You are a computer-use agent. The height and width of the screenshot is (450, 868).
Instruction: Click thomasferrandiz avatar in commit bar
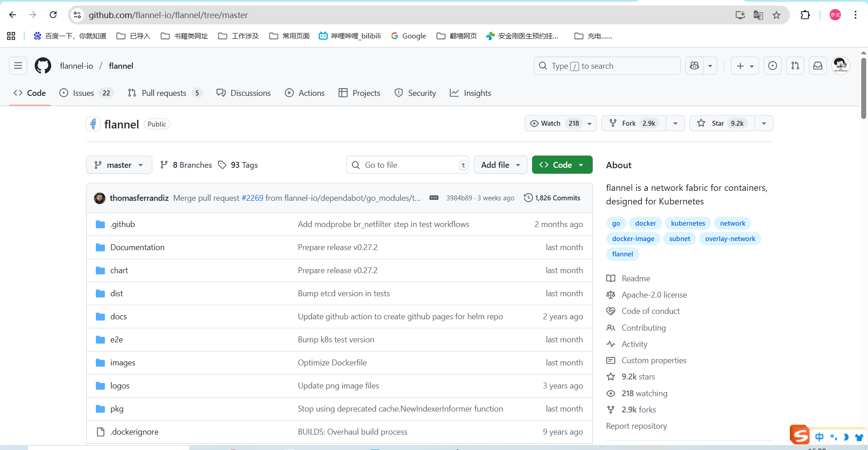coord(99,198)
